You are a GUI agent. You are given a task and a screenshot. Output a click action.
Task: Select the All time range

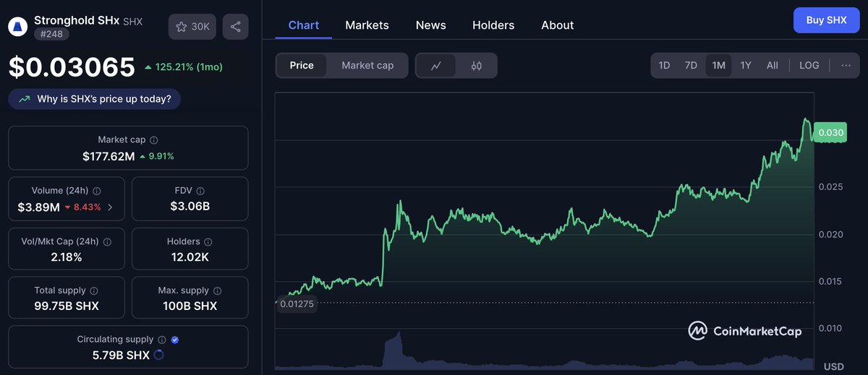[x=773, y=65]
